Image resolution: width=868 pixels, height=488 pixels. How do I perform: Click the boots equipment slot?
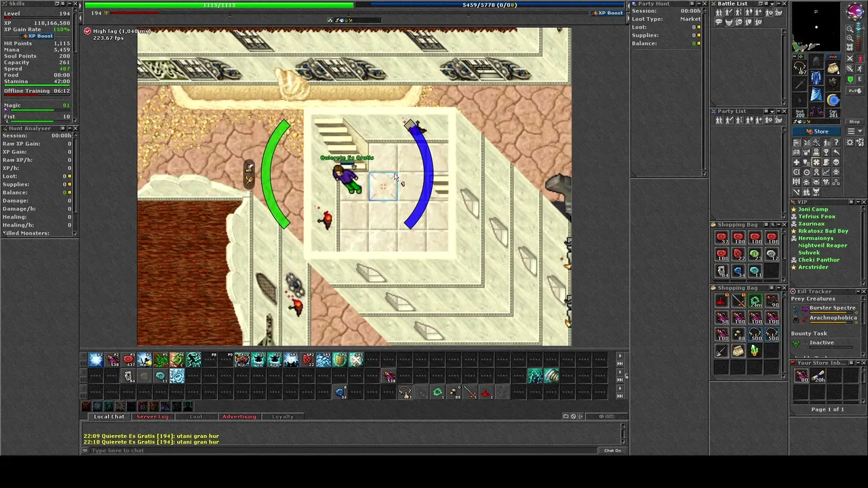[x=816, y=110]
